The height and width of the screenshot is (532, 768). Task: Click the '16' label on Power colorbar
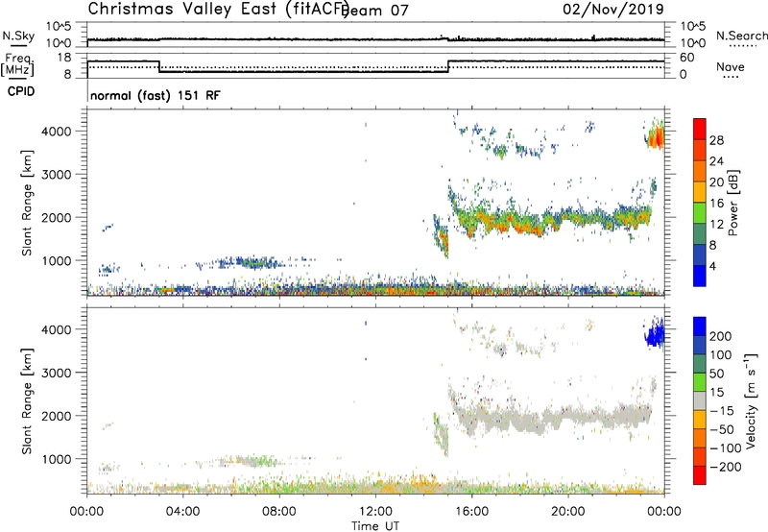click(x=716, y=204)
